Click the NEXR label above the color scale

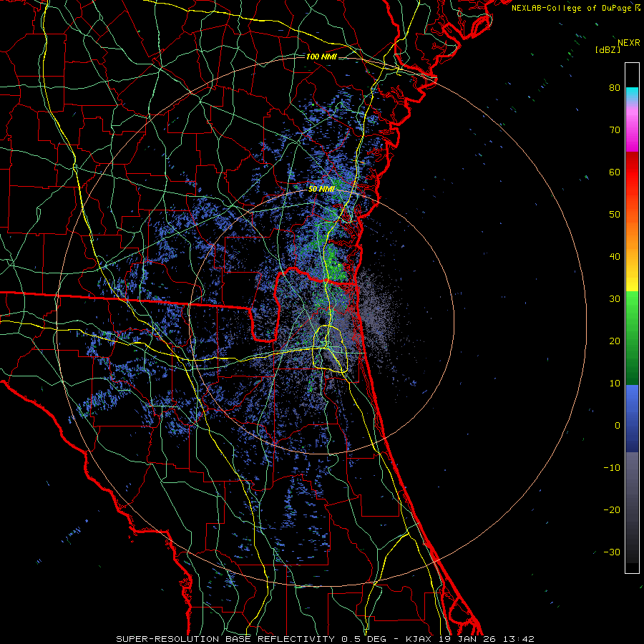pyautogui.click(x=628, y=43)
